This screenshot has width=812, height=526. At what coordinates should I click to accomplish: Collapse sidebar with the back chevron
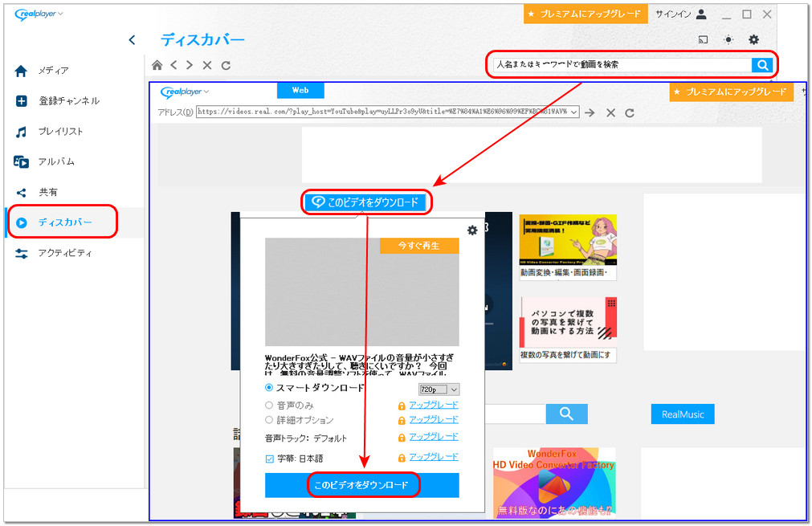(132, 40)
